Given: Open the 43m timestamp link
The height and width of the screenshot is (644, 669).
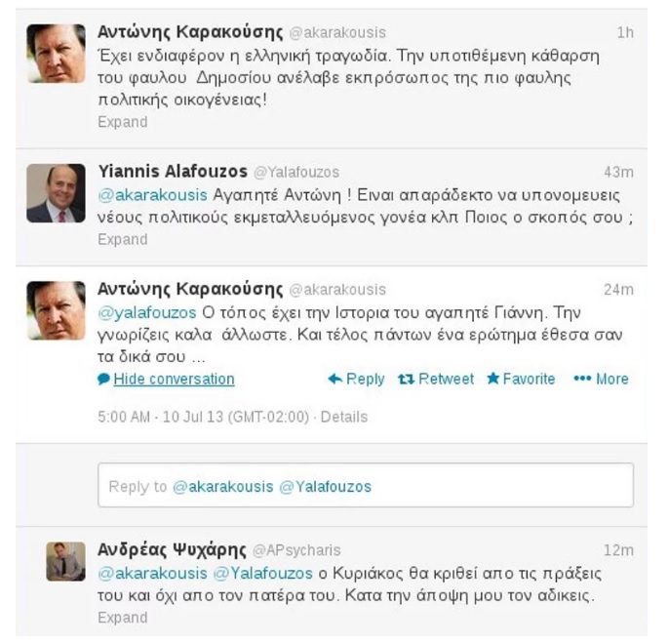Looking at the screenshot, I should [618, 172].
